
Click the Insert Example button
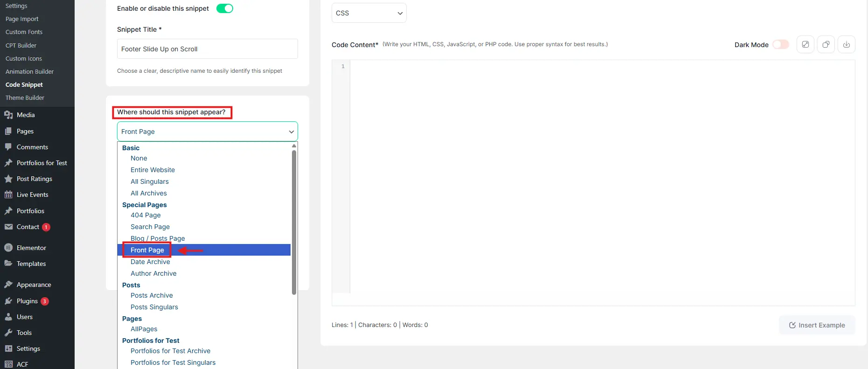(x=817, y=325)
